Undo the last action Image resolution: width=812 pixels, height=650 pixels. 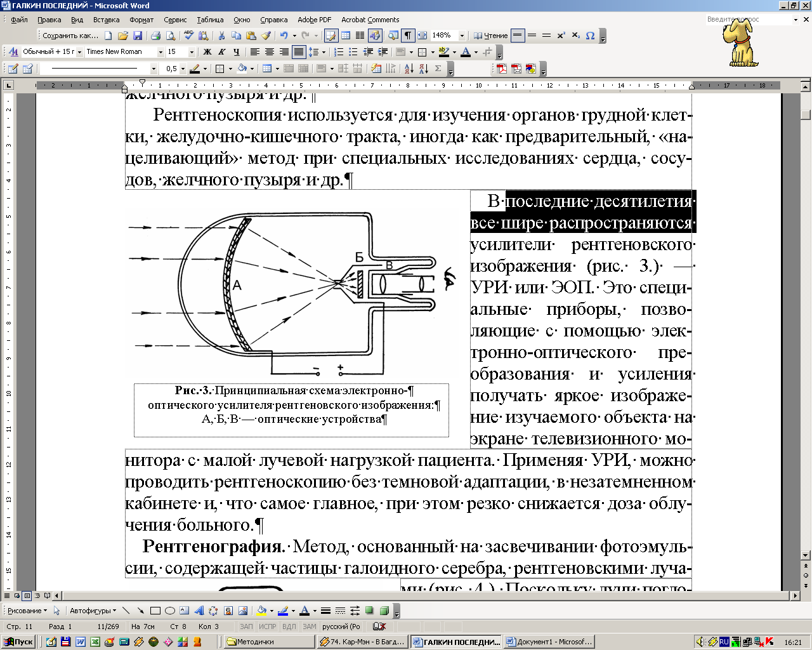pyautogui.click(x=284, y=36)
